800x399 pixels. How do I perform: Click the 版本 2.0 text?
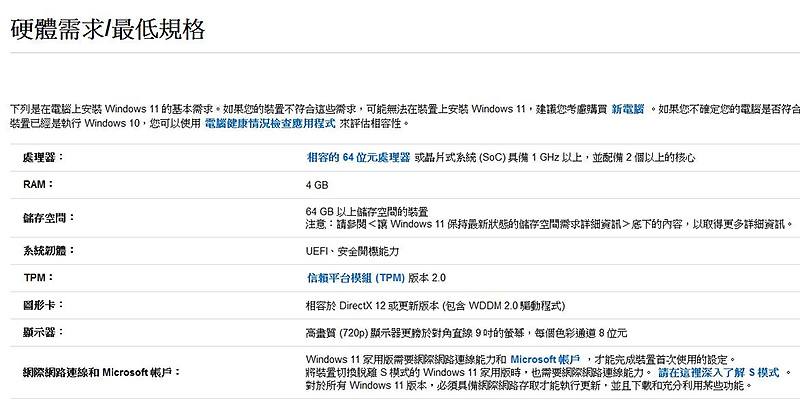427,278
